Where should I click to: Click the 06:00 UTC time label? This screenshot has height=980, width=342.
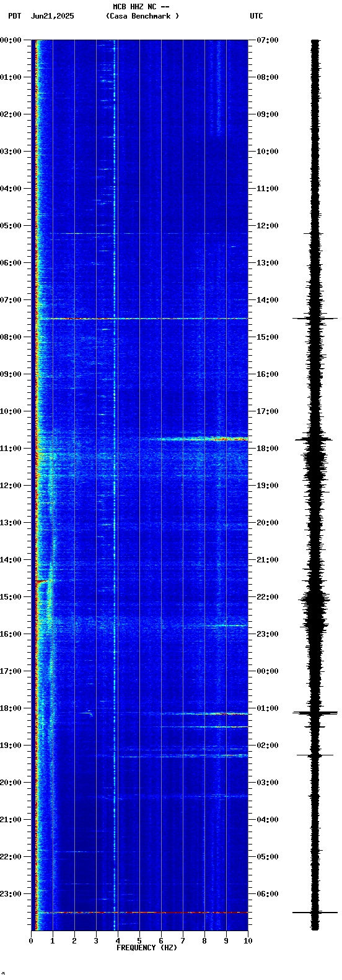[268, 894]
